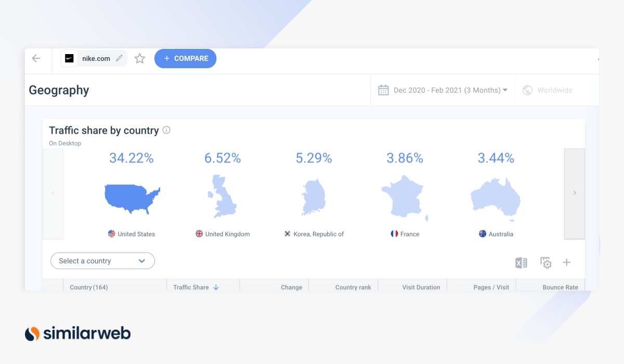Expand the right arrow to see more countries

574,193
